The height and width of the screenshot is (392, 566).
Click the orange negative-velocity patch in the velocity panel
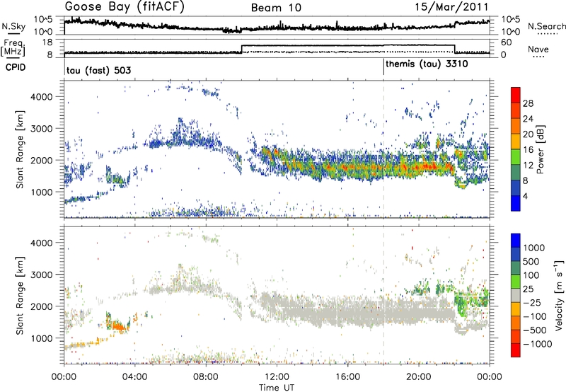[119, 326]
